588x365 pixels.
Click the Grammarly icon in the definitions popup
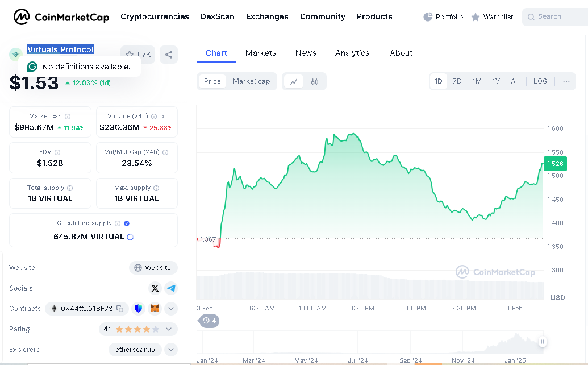point(32,67)
